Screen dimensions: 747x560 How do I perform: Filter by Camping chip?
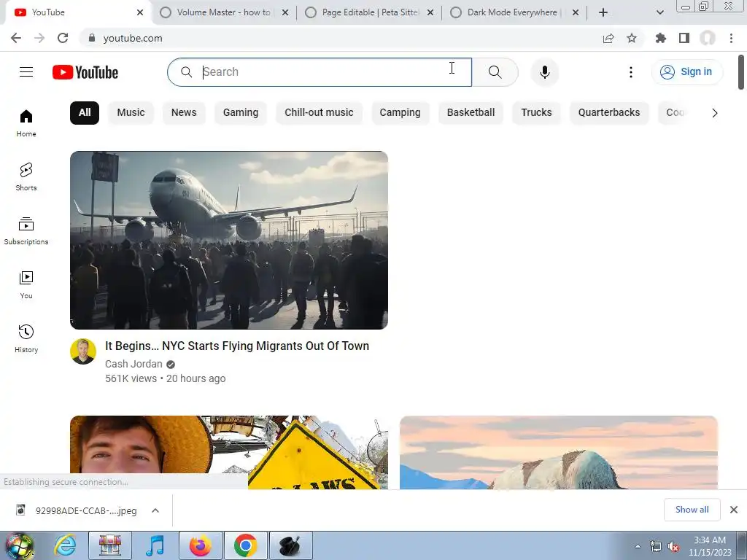(400, 113)
